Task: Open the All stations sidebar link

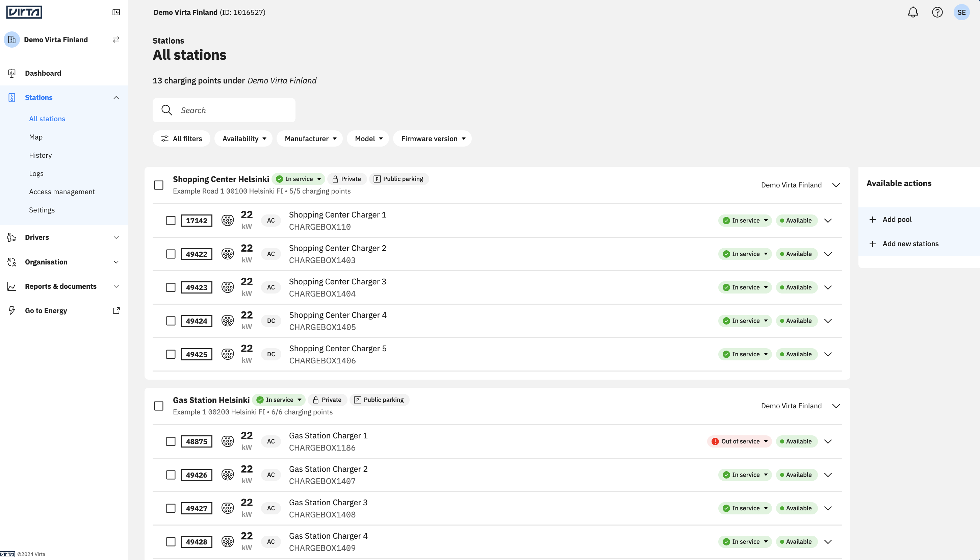Action: (x=47, y=119)
